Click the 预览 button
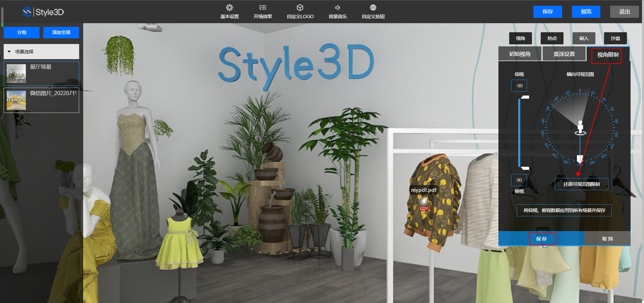 point(586,12)
